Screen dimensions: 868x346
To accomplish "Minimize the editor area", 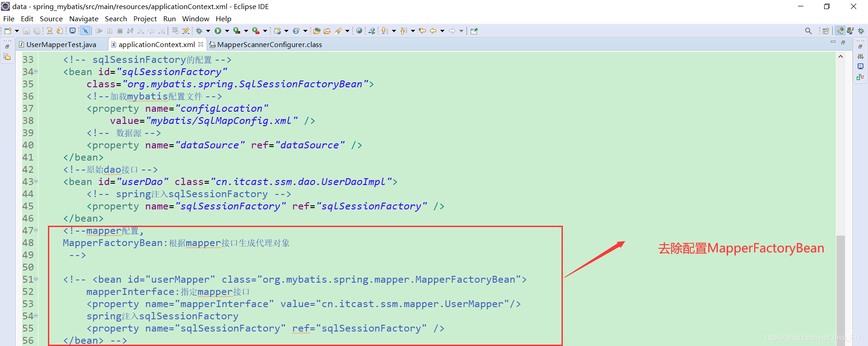I will tap(833, 42).
